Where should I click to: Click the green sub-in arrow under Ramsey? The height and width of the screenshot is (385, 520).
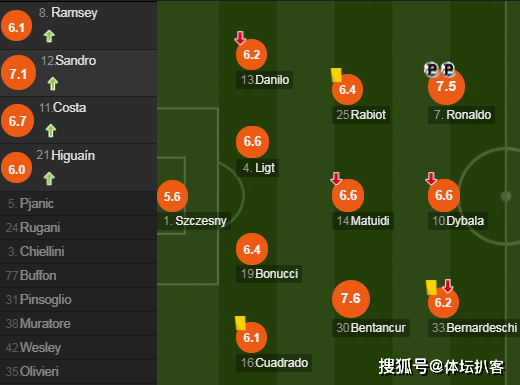tap(49, 36)
